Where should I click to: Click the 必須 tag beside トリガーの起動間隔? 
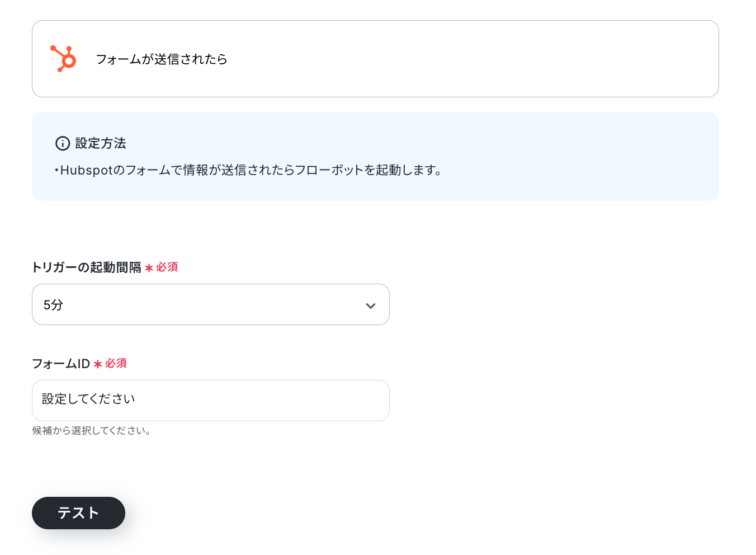167,267
